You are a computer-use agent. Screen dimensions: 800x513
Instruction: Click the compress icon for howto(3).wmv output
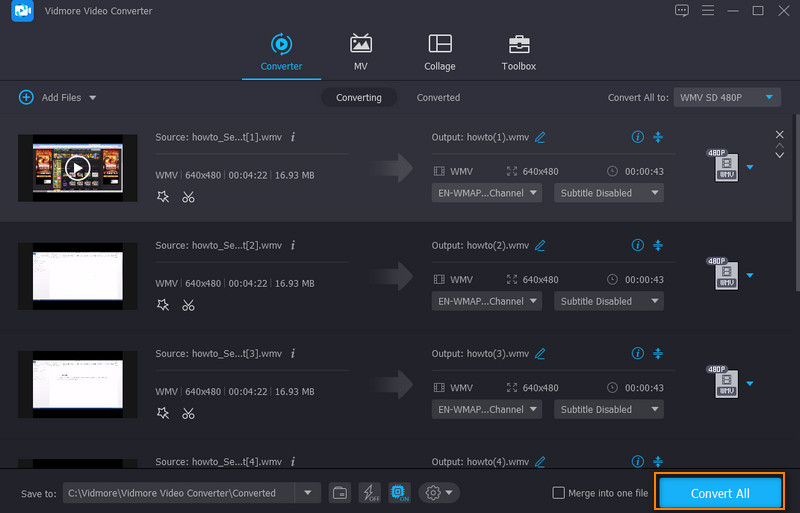pyautogui.click(x=658, y=353)
